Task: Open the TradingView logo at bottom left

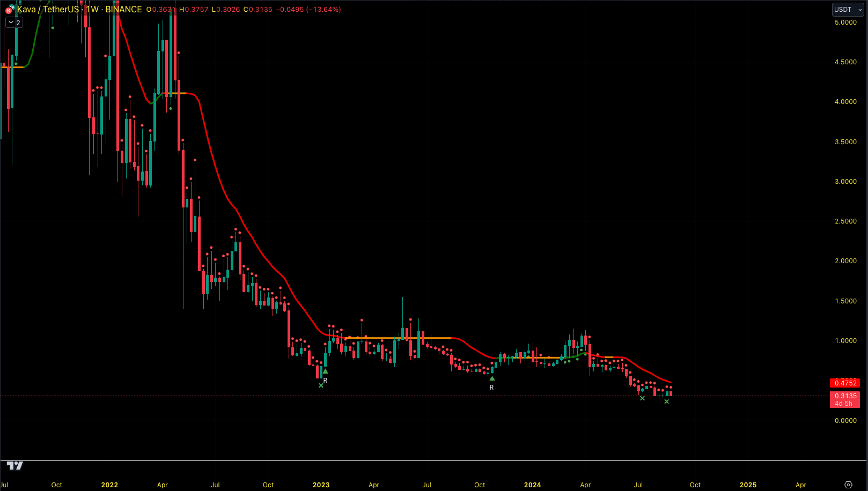Action: click(x=15, y=465)
